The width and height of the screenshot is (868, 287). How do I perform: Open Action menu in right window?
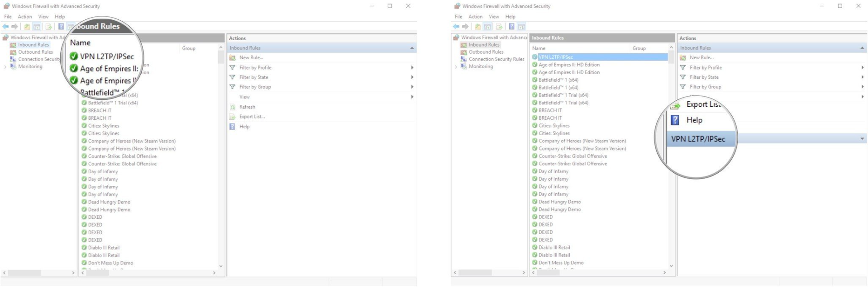[x=476, y=17]
